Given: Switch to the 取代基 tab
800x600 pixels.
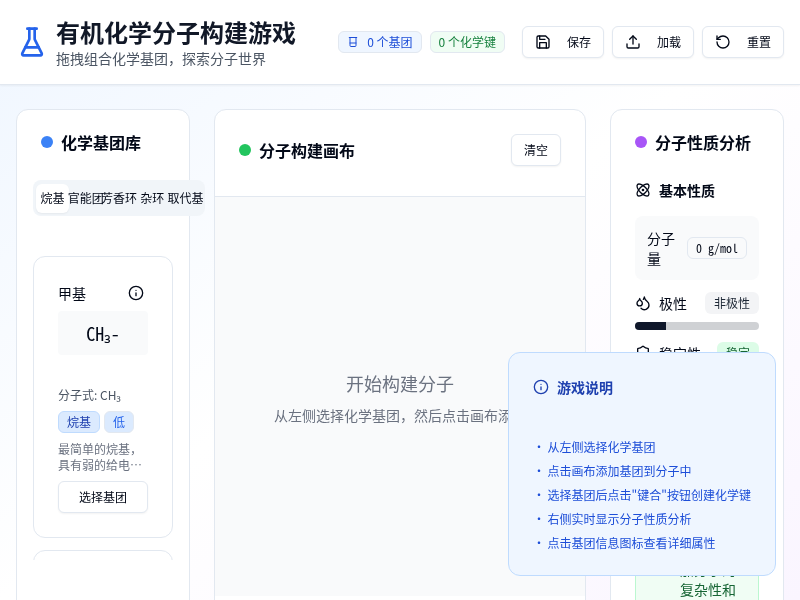Looking at the screenshot, I should [x=185, y=198].
